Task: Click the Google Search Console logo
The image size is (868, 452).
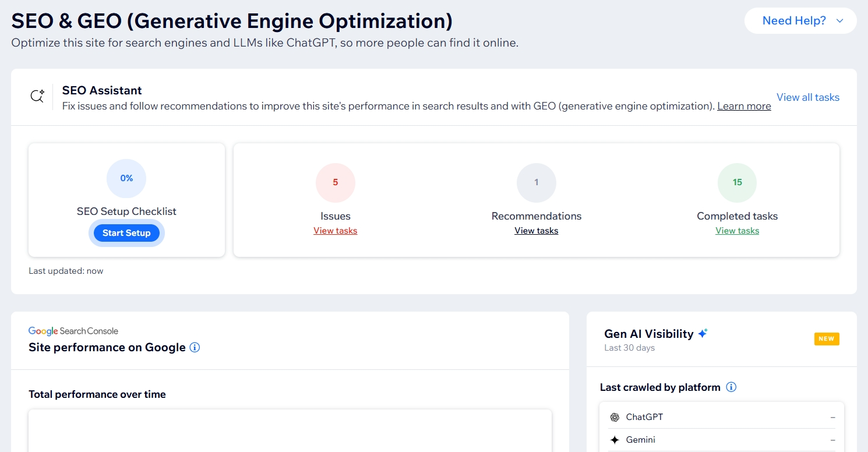Action: 73,331
